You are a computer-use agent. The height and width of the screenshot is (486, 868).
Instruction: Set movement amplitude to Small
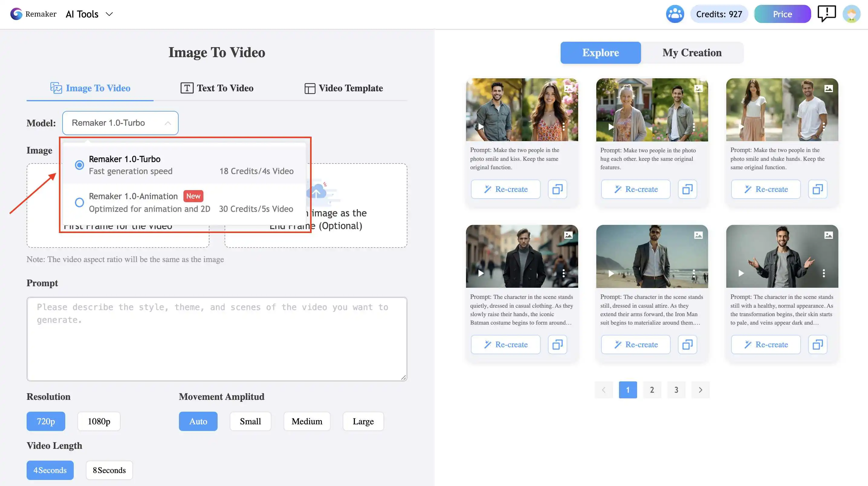pos(250,421)
